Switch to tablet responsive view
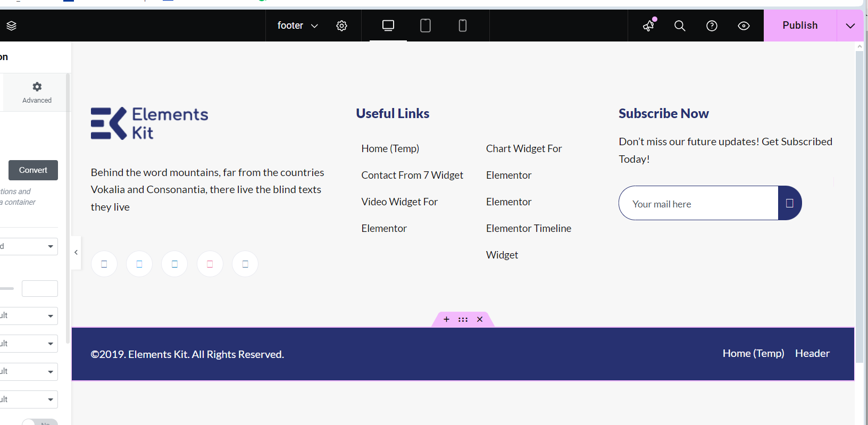 (425, 26)
